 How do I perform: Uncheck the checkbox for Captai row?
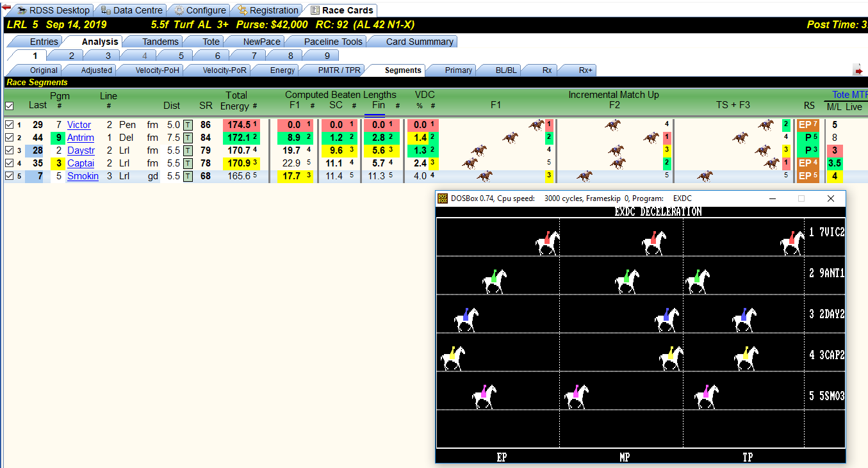9,163
